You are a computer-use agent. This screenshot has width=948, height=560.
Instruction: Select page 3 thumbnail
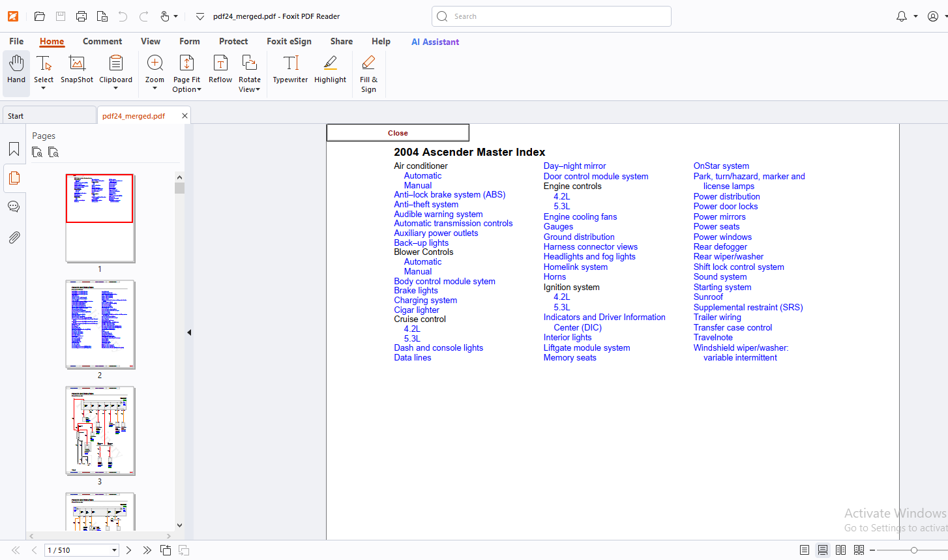click(100, 430)
